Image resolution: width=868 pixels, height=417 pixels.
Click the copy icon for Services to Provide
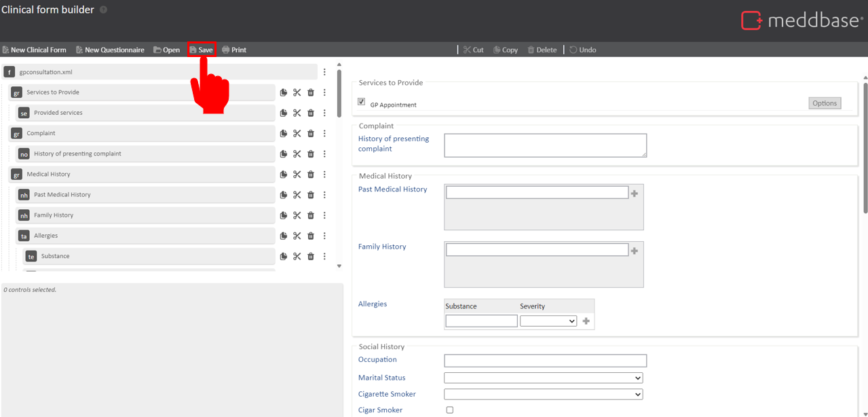[x=284, y=92]
